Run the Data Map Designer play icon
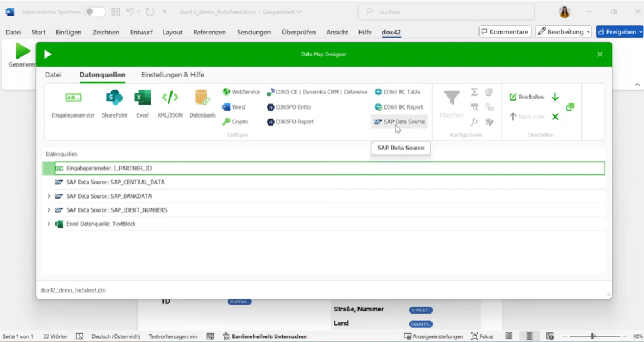 [x=48, y=54]
